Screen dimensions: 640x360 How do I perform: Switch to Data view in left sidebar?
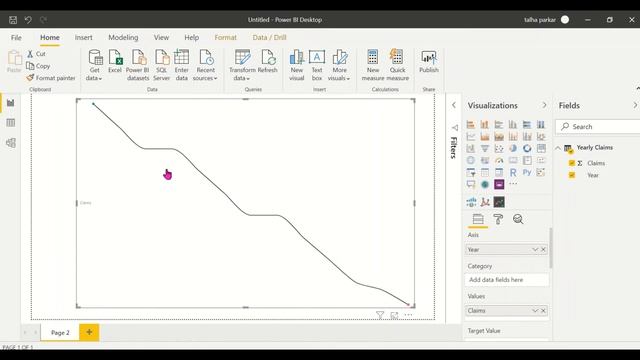[11, 122]
